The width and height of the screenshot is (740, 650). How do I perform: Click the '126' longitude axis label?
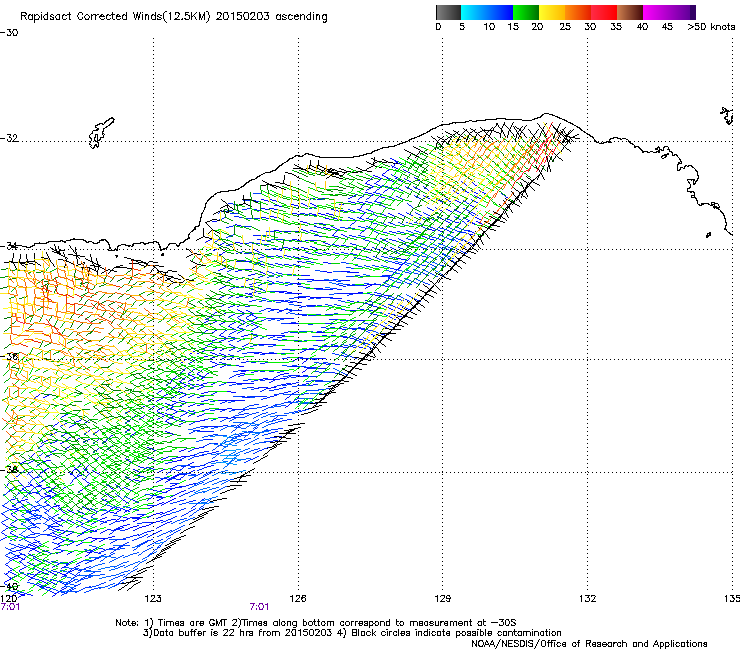pyautogui.click(x=298, y=599)
